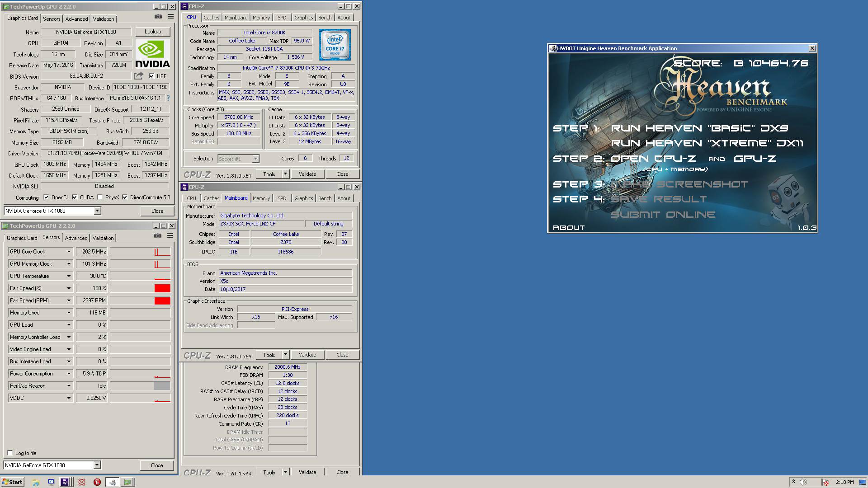Open the GPU Temperature sensor dropdown
This screenshot has width=868, height=488.
point(69,276)
